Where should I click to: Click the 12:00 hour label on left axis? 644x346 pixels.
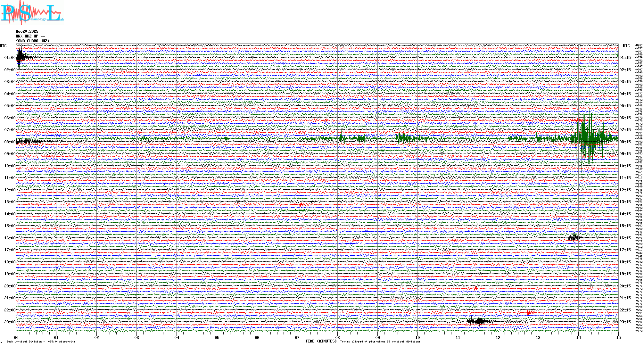click(10, 190)
